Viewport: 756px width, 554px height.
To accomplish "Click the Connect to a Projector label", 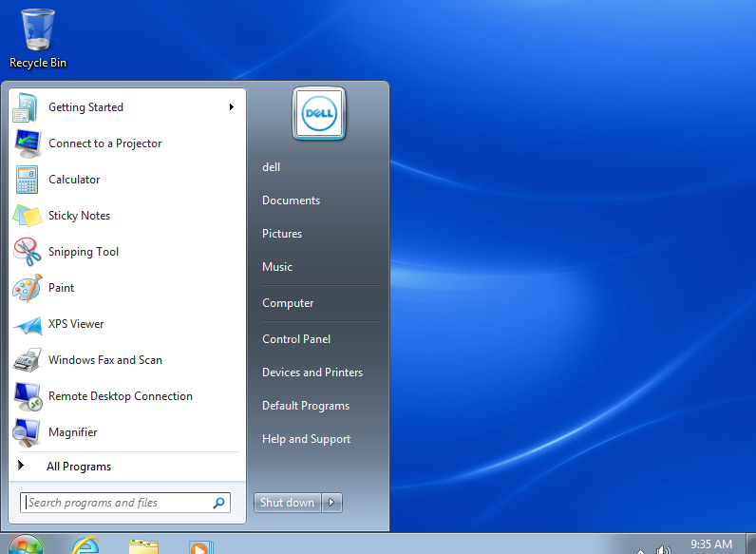I will pos(105,143).
